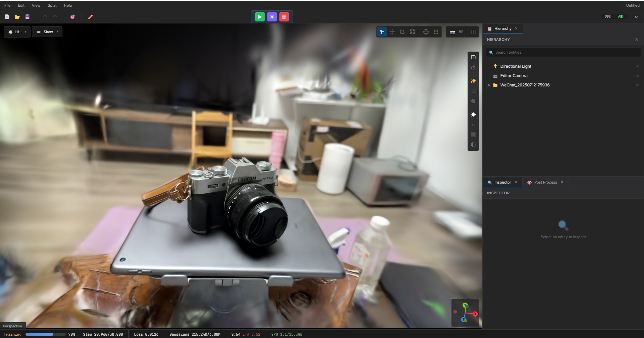Click the entity search field in Hierarchy
The height and width of the screenshot is (338, 644).
coord(563,52)
